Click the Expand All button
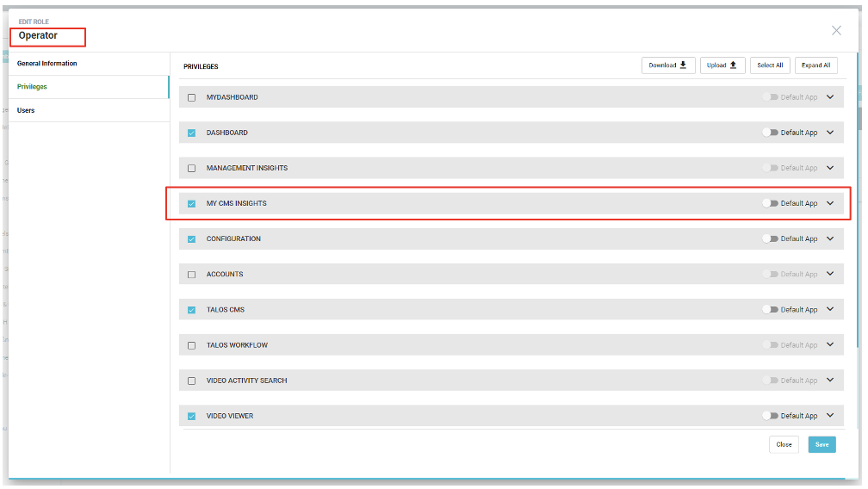 (816, 65)
